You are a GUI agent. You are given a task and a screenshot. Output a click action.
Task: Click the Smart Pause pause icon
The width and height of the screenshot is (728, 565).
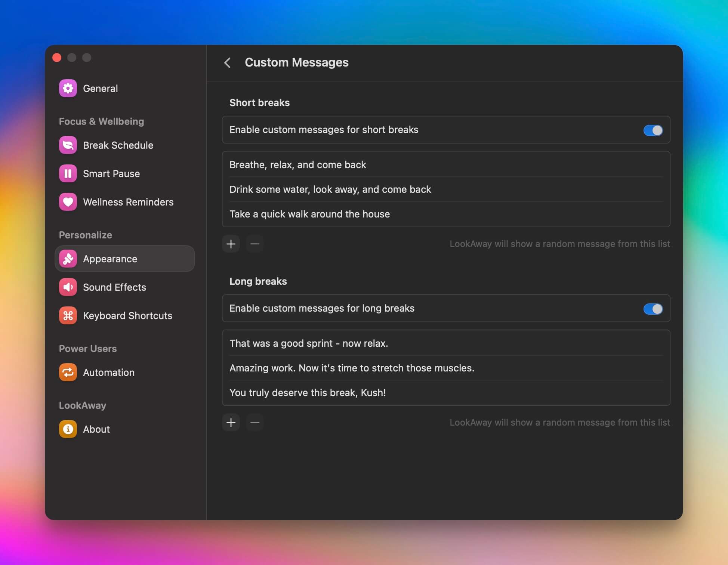pos(68,173)
